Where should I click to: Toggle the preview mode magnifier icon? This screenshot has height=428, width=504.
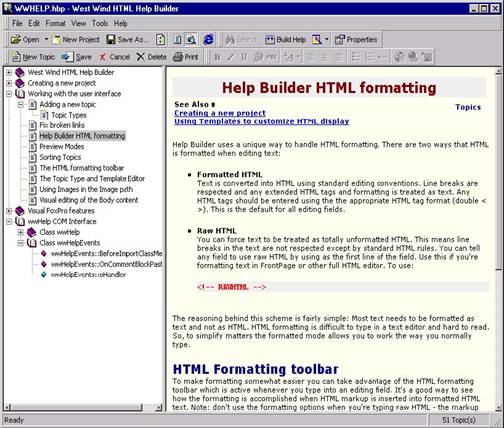tap(191, 40)
